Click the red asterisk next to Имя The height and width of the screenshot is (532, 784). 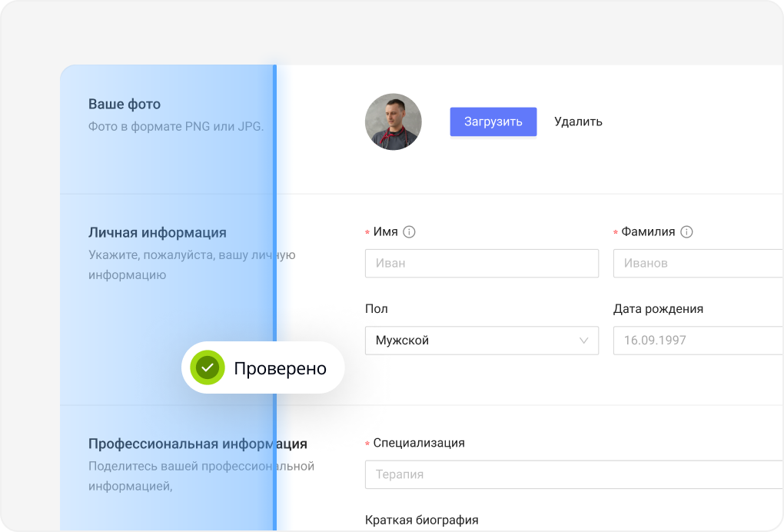point(367,231)
